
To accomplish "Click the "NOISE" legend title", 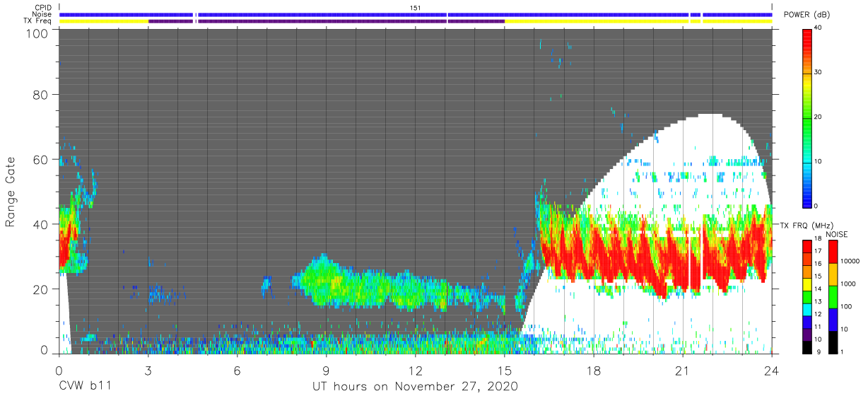I will pyautogui.click(x=838, y=234).
